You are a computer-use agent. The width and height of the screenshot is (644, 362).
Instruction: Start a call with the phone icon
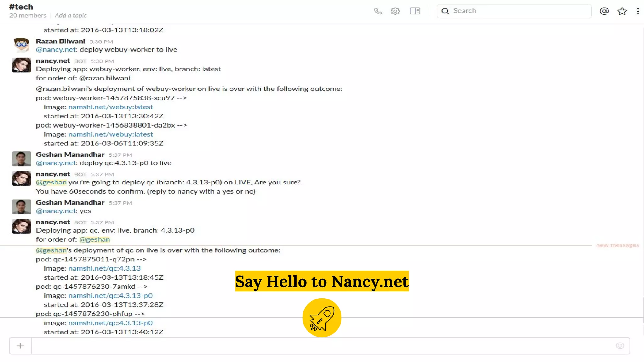[378, 11]
